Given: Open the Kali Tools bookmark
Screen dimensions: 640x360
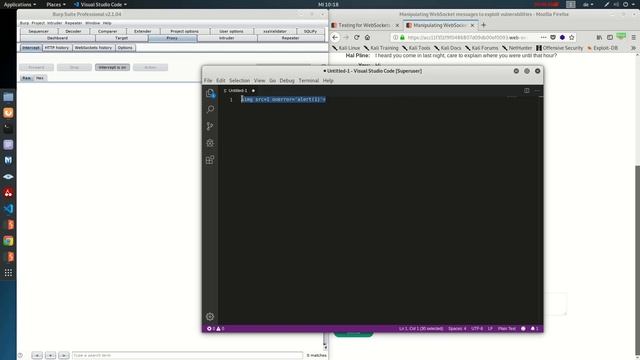Looking at the screenshot, I should pyautogui.click(x=416, y=48).
